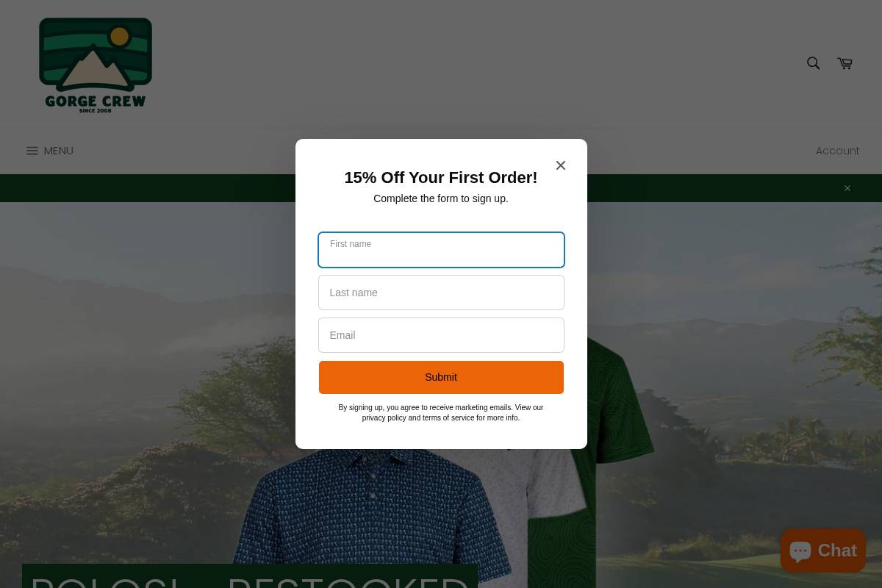Click the POLOS RESTOCKED banner heading

[x=250, y=577]
